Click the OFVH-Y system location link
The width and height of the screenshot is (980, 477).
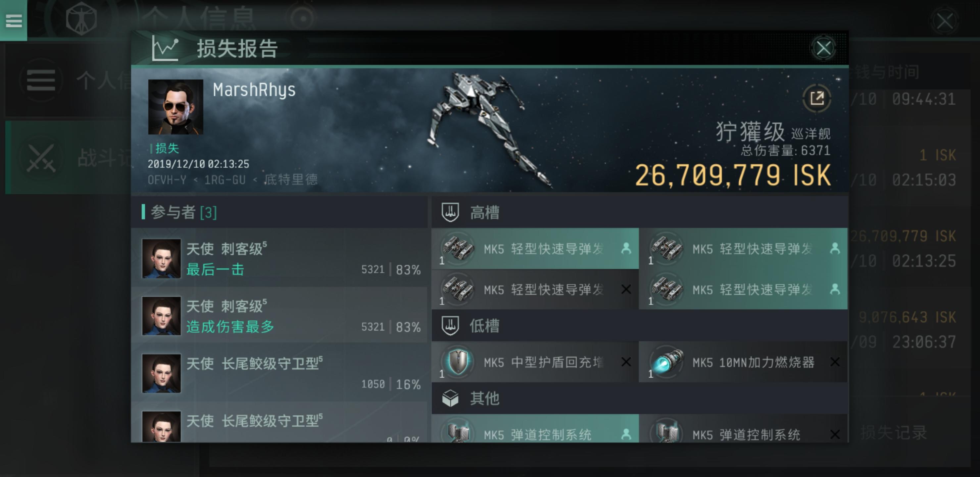pyautogui.click(x=167, y=180)
